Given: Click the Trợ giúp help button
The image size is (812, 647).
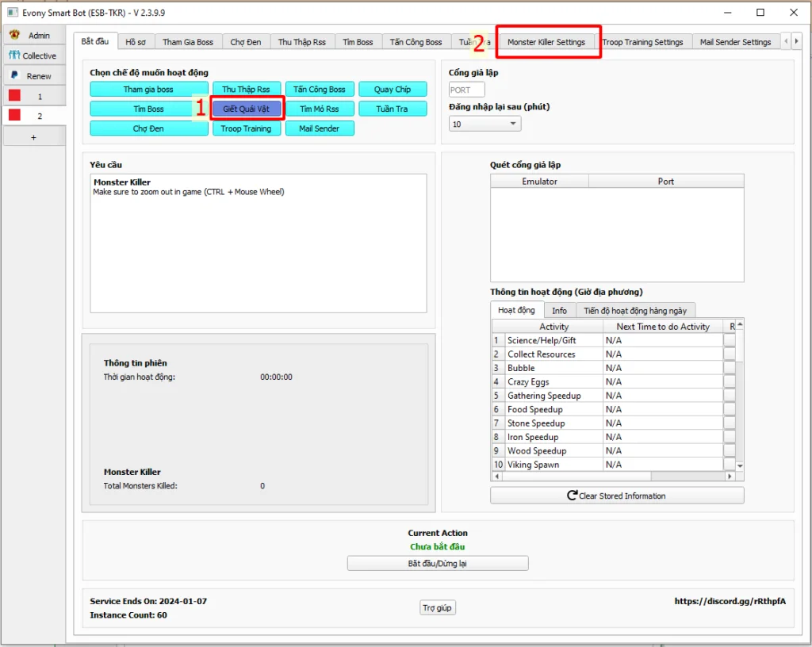Looking at the screenshot, I should click(437, 608).
